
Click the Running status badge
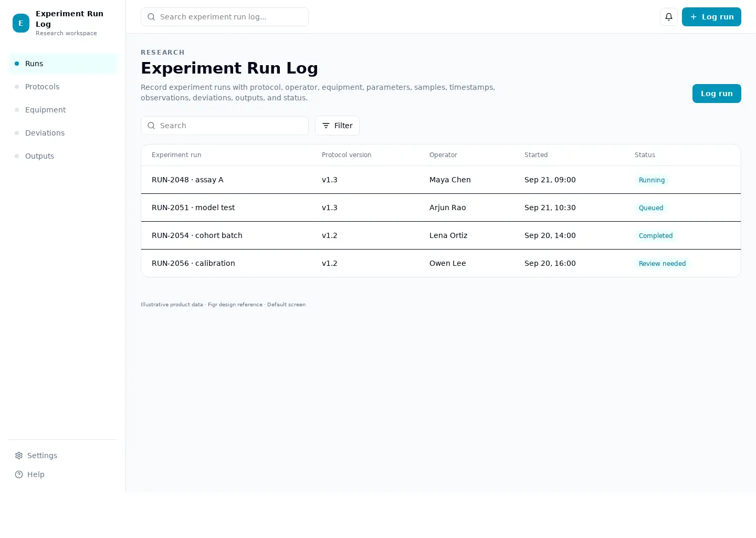[x=652, y=180]
